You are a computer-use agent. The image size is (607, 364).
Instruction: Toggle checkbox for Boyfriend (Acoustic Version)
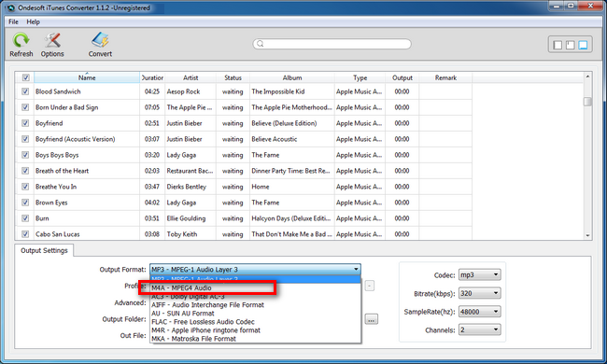[25, 139]
